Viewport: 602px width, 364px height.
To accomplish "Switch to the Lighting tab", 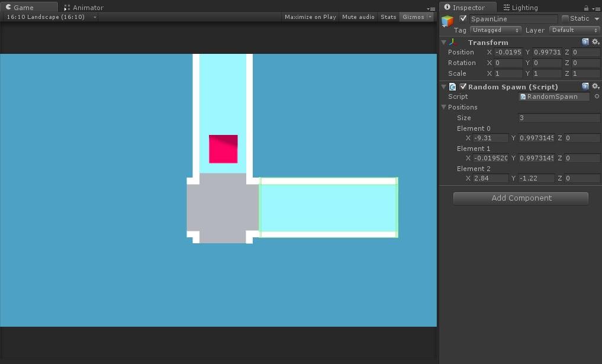I will 520,8.
